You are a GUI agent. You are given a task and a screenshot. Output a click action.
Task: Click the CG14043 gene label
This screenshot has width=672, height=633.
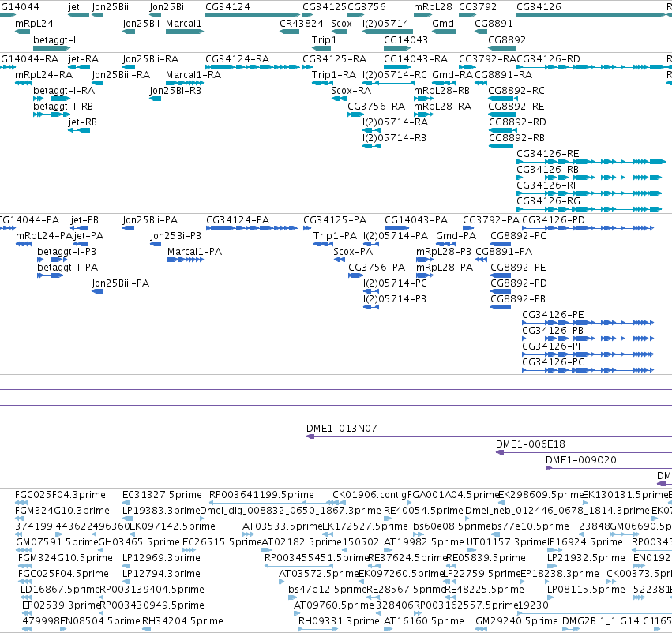[405, 39]
